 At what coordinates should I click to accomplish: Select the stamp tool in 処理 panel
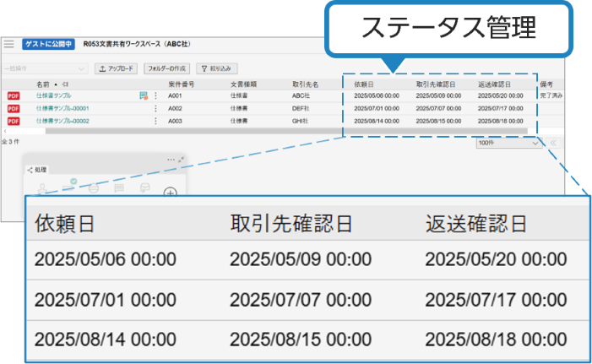tap(42, 188)
